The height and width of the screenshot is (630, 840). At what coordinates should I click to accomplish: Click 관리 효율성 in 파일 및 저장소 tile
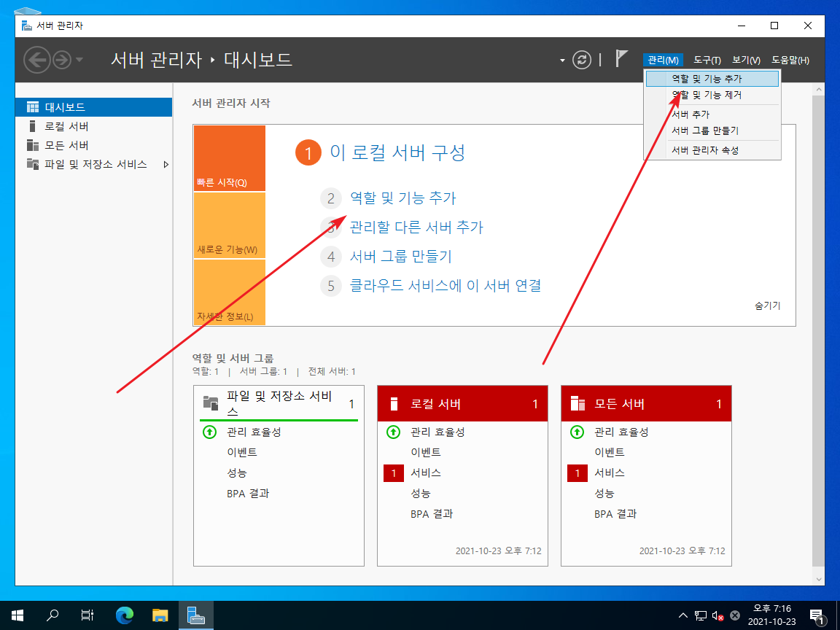pyautogui.click(x=254, y=432)
